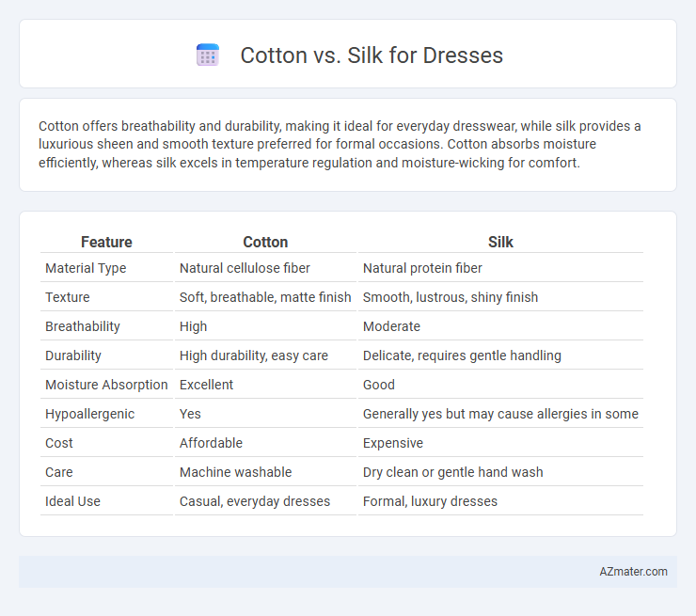Click the 'Material Type' row label
This screenshot has width=696, height=616.
click(86, 268)
